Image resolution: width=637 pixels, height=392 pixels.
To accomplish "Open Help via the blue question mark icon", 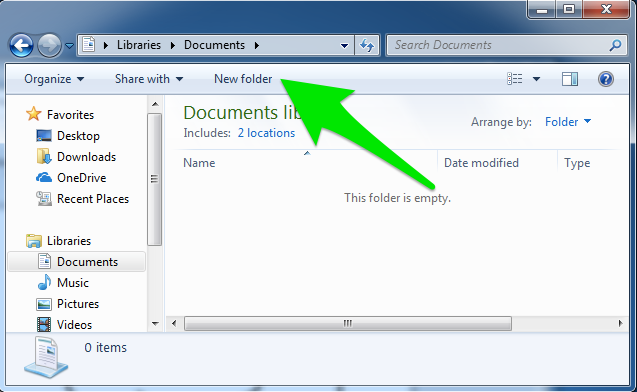I will coord(605,79).
